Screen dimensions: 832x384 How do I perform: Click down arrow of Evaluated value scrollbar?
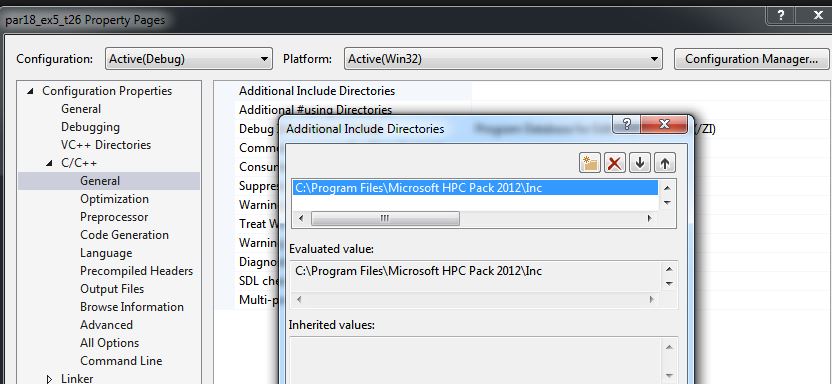(x=669, y=284)
